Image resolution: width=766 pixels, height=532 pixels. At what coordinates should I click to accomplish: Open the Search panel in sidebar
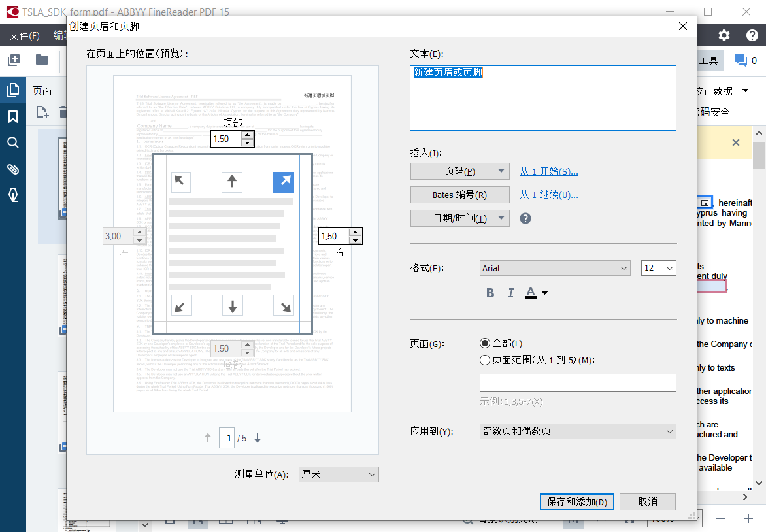point(13,142)
